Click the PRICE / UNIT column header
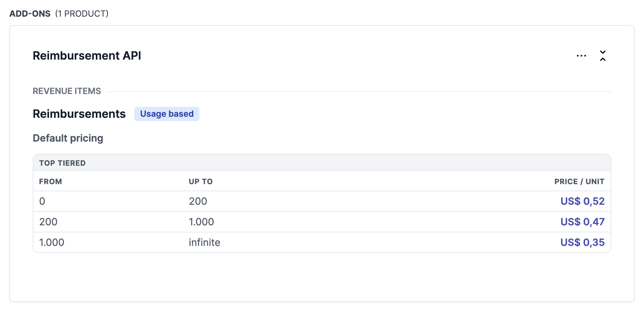The image size is (644, 313). click(579, 181)
